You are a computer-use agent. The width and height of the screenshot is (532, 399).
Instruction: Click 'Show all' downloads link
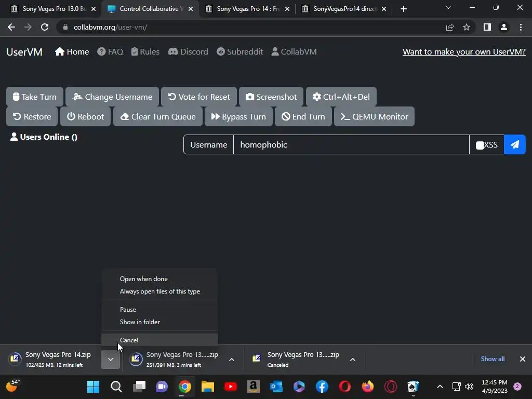click(493, 359)
